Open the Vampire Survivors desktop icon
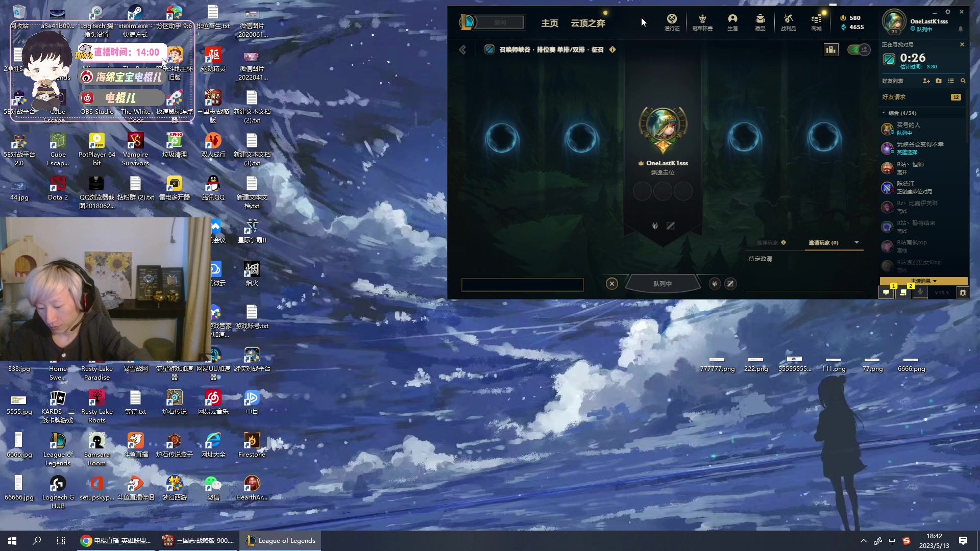 coord(135,149)
